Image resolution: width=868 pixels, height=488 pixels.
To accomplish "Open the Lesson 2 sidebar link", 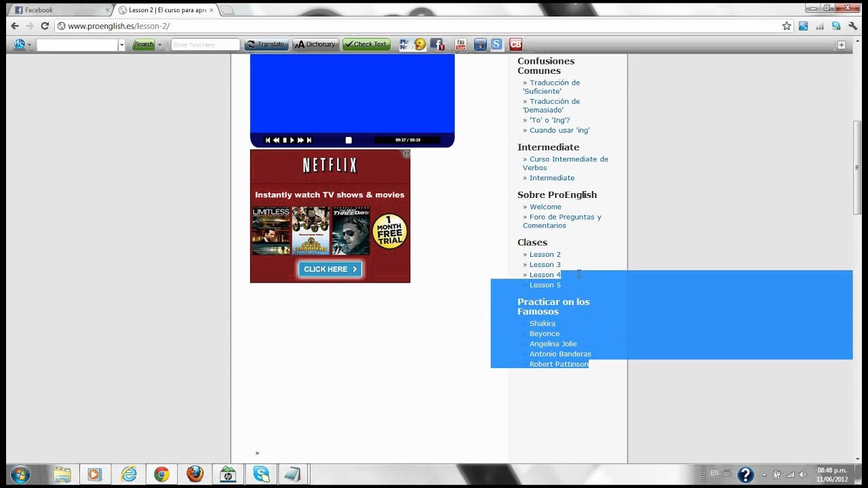I will (x=545, y=254).
